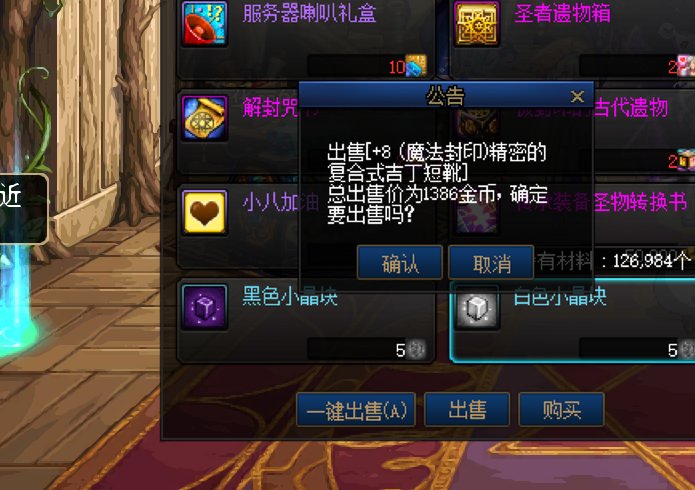Click the 古代遗物 item name
This screenshot has width=695, height=490.
click(x=631, y=107)
